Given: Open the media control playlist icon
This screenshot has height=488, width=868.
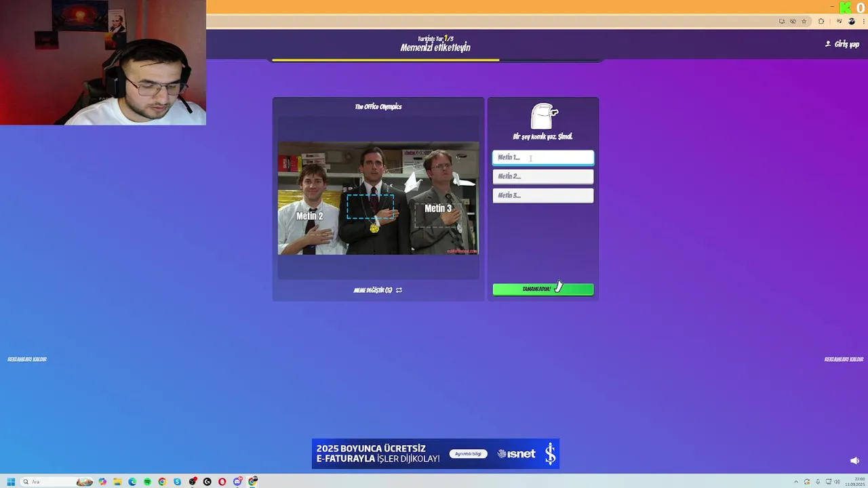Looking at the screenshot, I should point(840,21).
